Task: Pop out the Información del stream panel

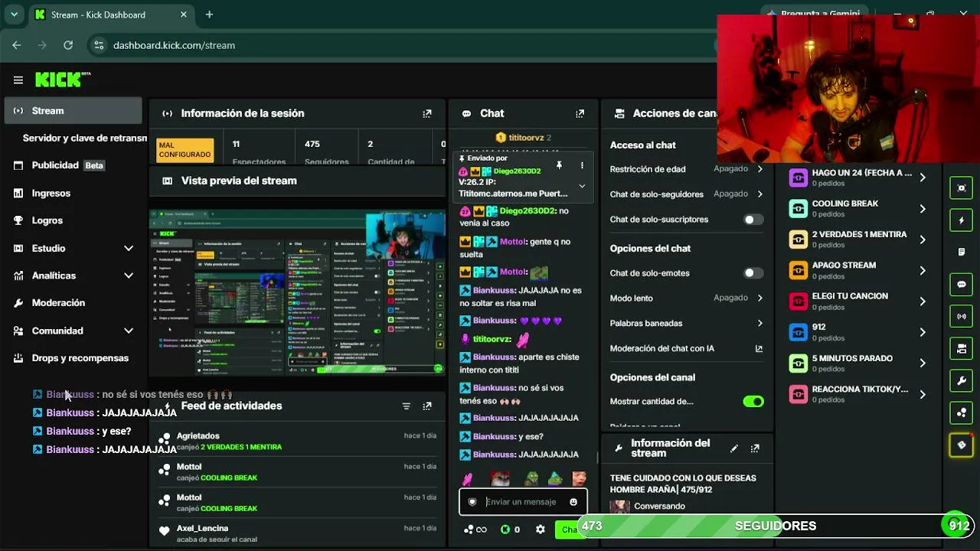Action: pyautogui.click(x=755, y=448)
